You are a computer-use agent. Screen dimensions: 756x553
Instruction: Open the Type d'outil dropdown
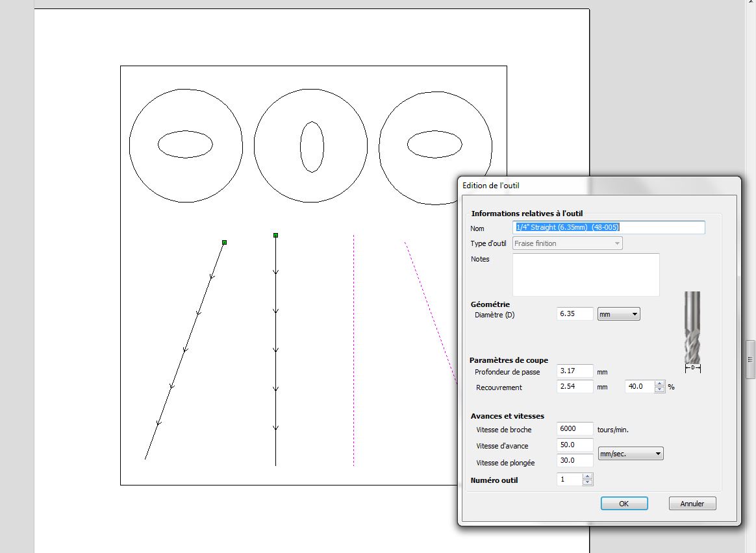(x=567, y=243)
